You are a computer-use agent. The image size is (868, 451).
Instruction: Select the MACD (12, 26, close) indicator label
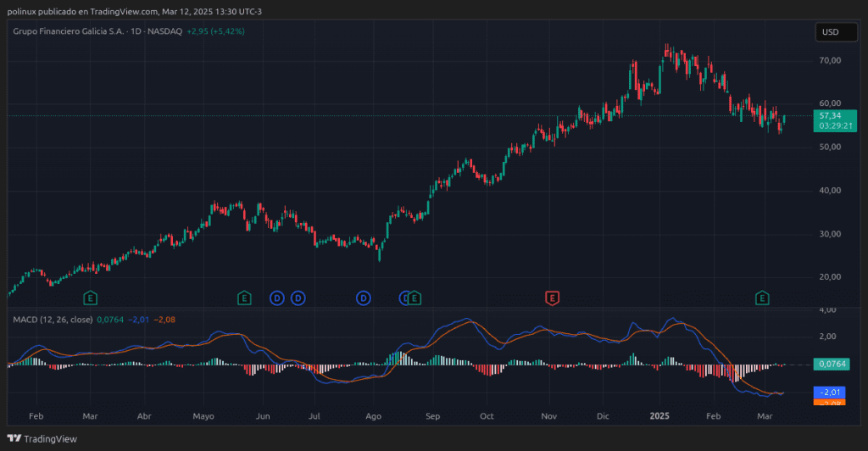coord(53,320)
